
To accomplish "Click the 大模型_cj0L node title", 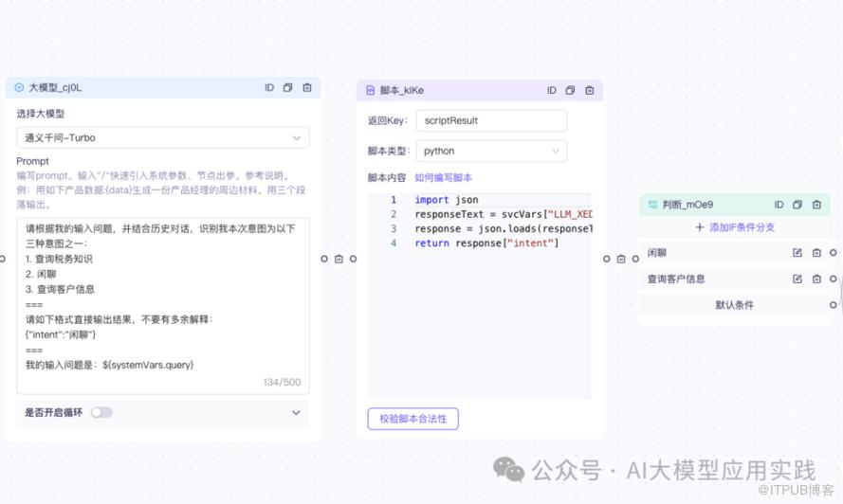I will (x=55, y=87).
